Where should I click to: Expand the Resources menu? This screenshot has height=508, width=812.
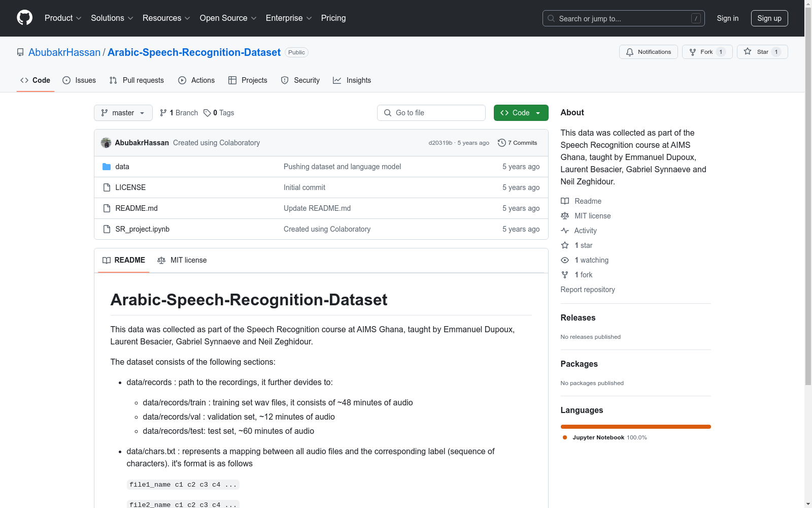pos(166,18)
